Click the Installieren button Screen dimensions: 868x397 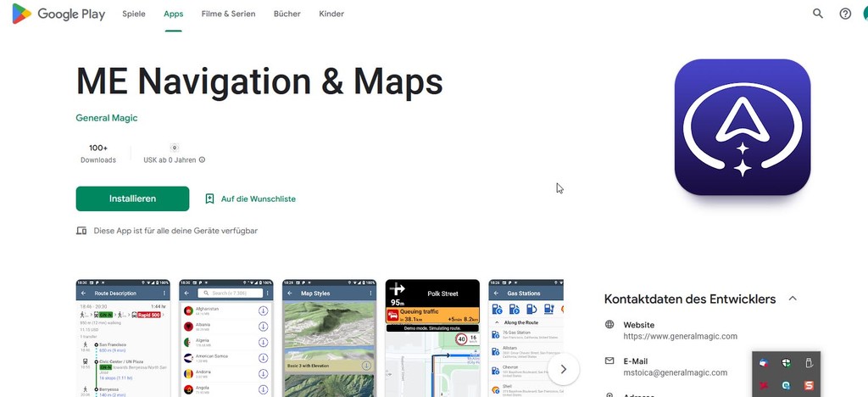(x=132, y=198)
